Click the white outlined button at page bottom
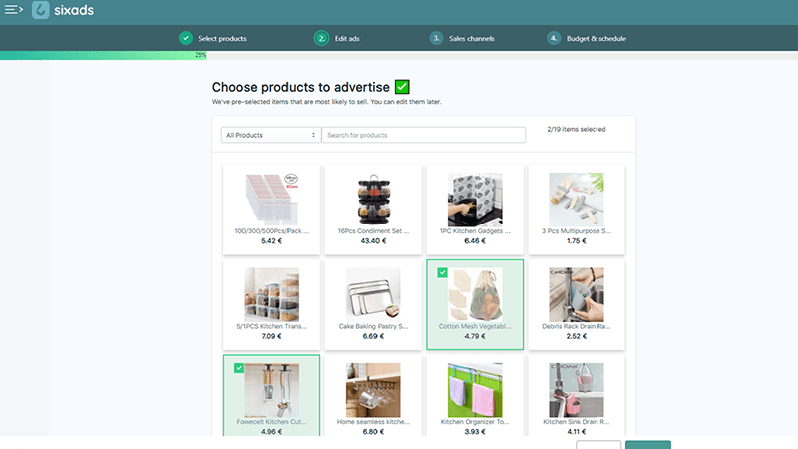The width and height of the screenshot is (798, 449). click(598, 445)
